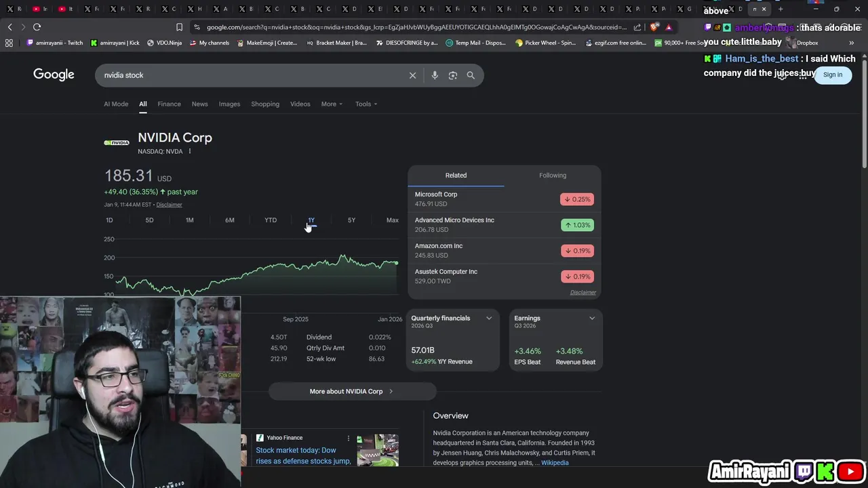Open Disclaimer link below related stocks
This screenshot has width=868, height=488.
[583, 293]
